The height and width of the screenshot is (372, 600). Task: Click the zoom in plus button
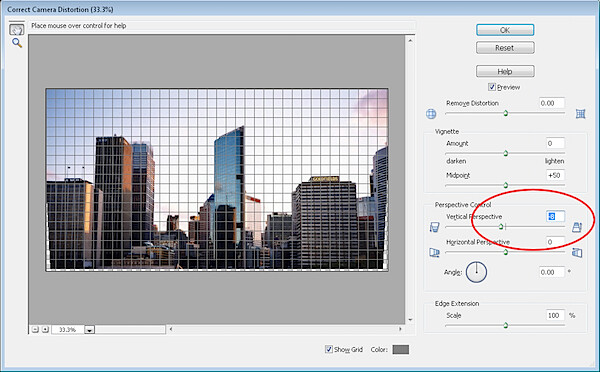point(45,329)
